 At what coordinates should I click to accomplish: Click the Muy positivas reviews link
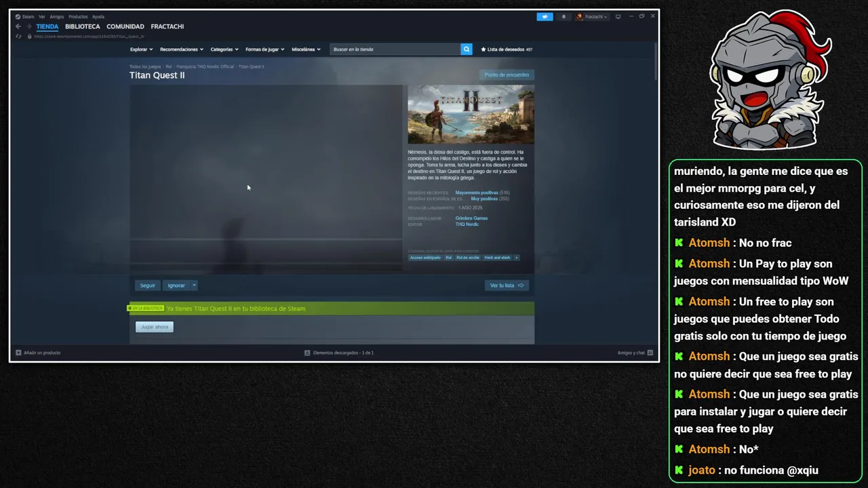point(484,199)
